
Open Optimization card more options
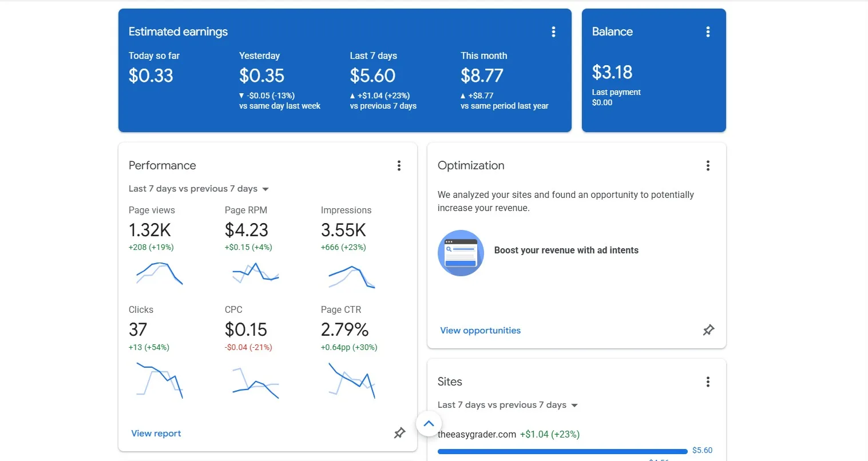pos(708,166)
